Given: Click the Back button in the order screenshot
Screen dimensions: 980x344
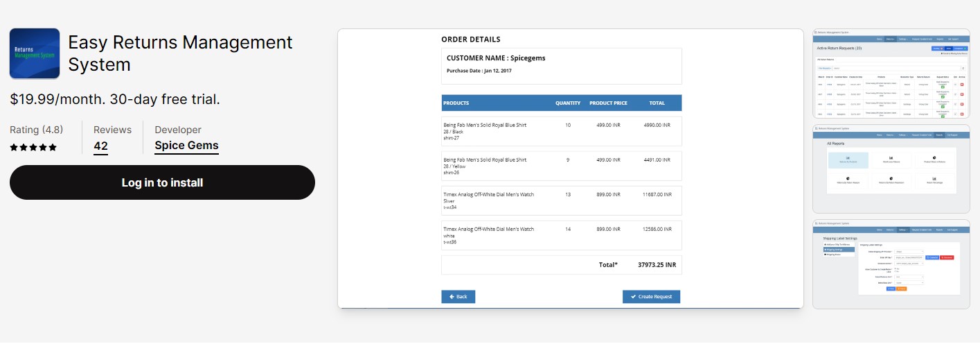Looking at the screenshot, I should point(458,297).
